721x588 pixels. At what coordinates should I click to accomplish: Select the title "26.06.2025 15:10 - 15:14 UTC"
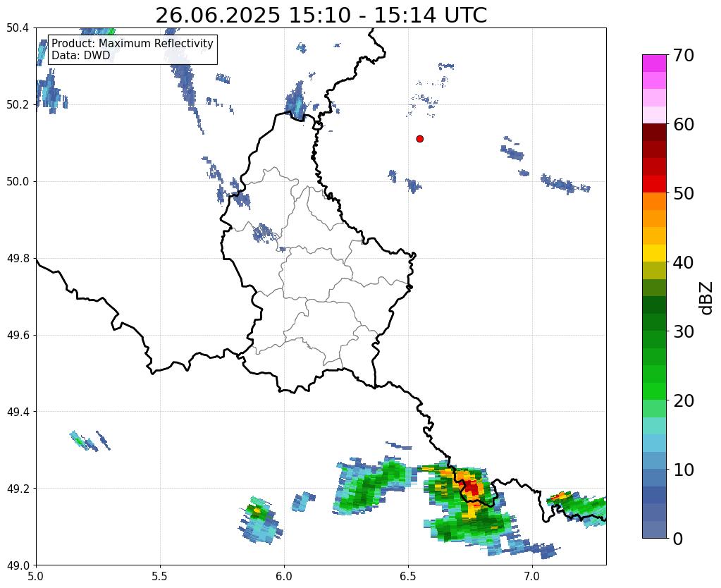click(321, 16)
